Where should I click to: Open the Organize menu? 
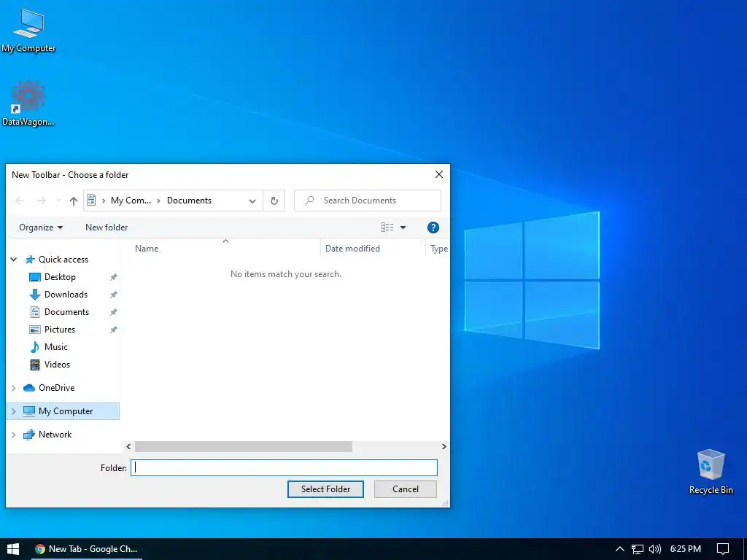[x=41, y=227]
